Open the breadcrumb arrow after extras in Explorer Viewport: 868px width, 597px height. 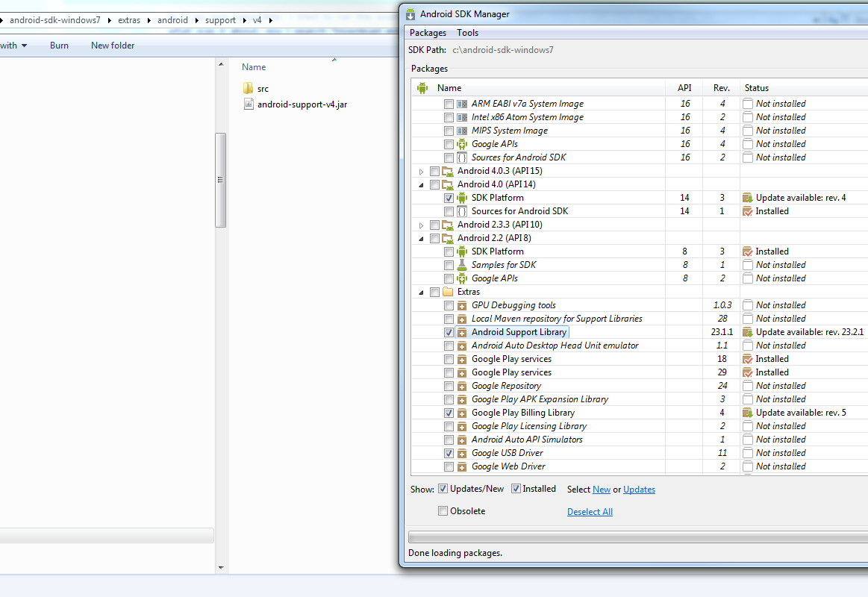pos(149,20)
